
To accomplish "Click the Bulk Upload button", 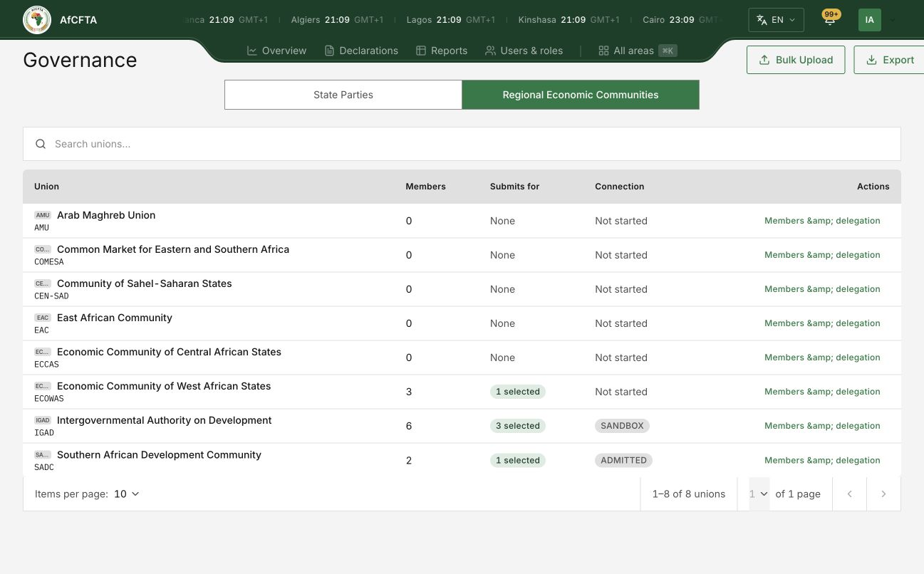I will [x=796, y=60].
